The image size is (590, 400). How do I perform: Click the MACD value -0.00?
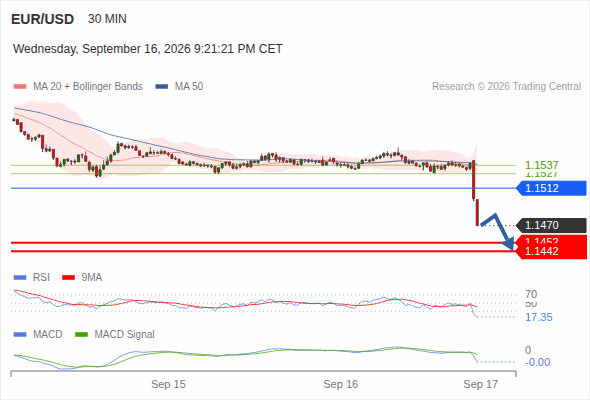pyautogui.click(x=538, y=362)
